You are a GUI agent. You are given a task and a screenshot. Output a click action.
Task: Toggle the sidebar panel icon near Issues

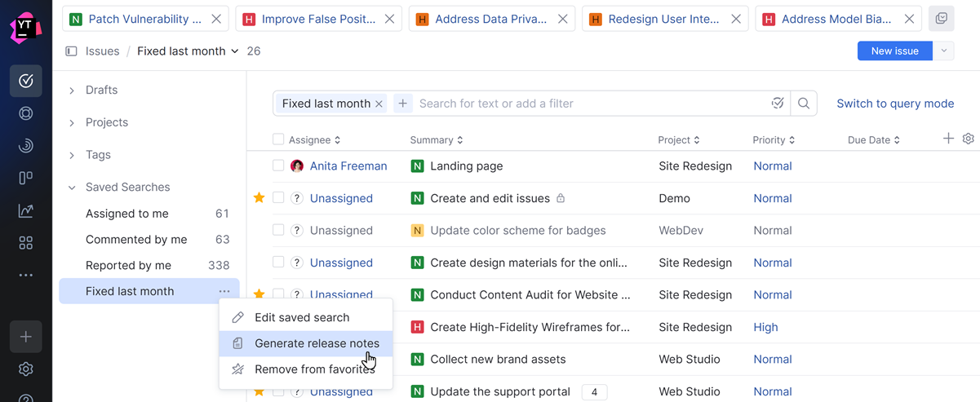(72, 51)
